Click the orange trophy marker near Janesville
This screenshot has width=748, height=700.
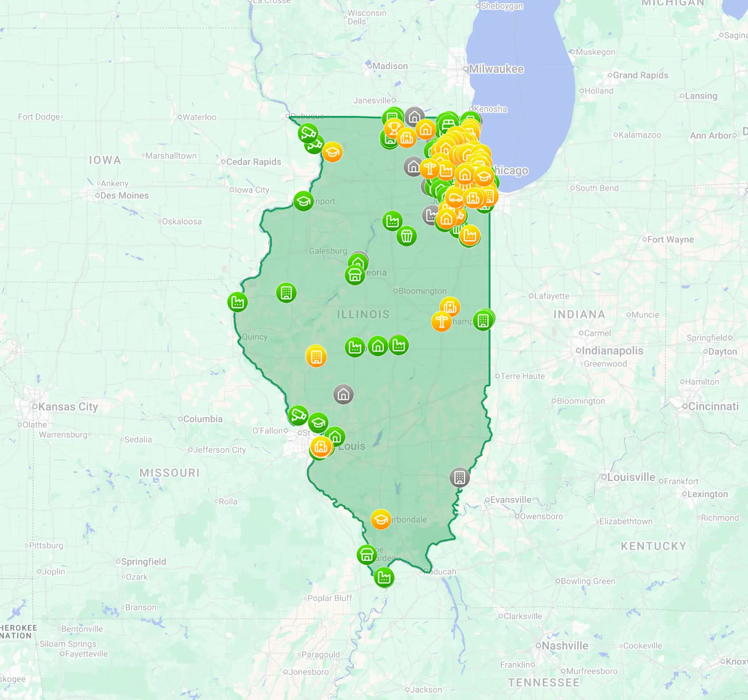(393, 129)
